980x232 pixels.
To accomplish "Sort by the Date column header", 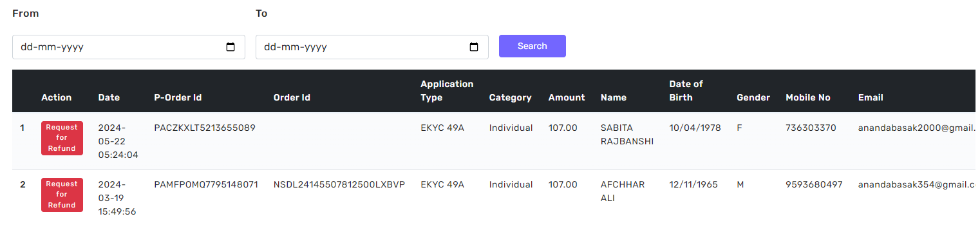I will [x=109, y=97].
